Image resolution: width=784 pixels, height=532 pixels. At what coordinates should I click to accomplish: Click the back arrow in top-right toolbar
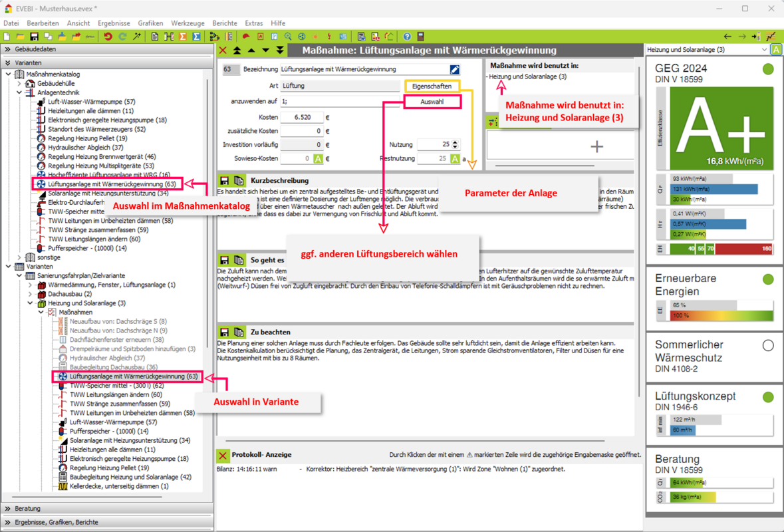(727, 37)
